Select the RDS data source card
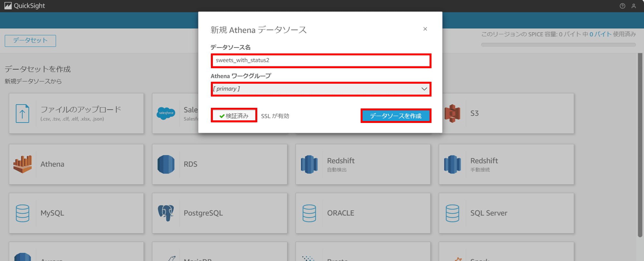The width and height of the screenshot is (644, 261). 220,164
